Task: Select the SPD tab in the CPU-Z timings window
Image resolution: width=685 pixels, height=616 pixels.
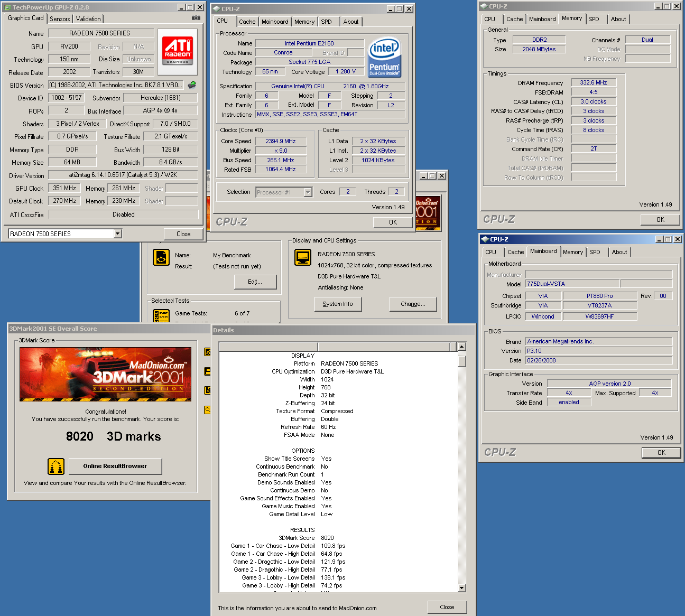Action: [x=594, y=19]
